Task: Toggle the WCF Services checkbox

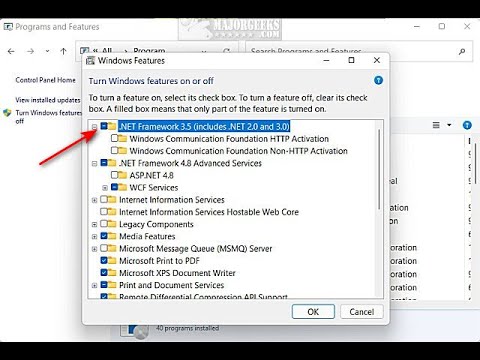Action: click(114, 187)
